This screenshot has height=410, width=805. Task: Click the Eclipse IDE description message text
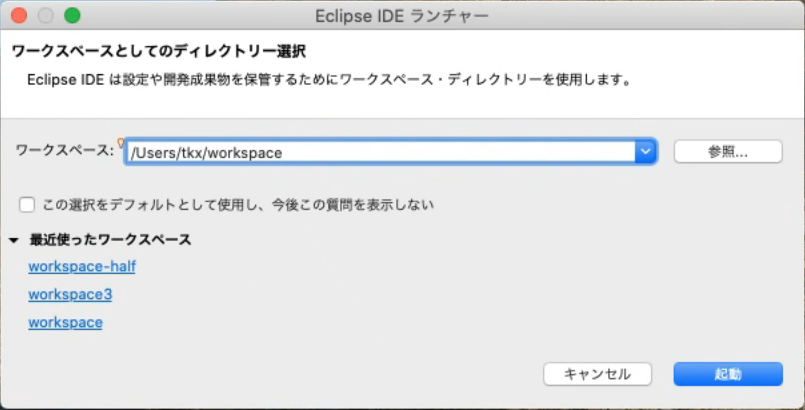329,81
